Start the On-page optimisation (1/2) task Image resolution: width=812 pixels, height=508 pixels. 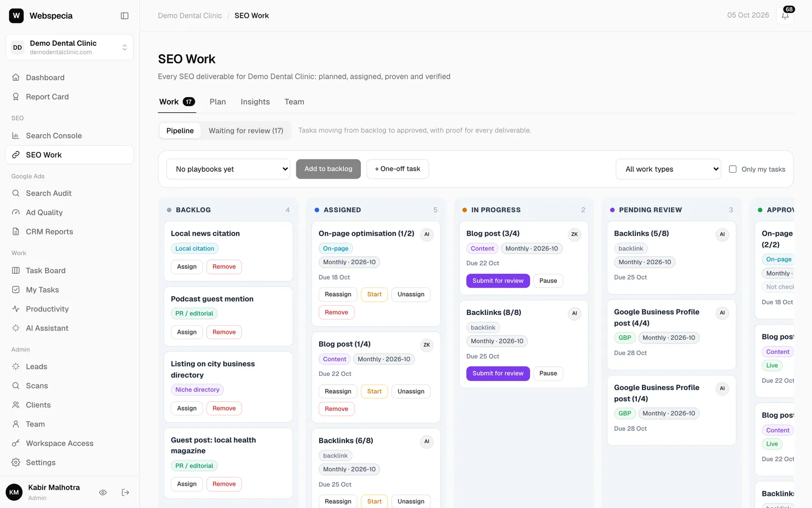(x=375, y=295)
